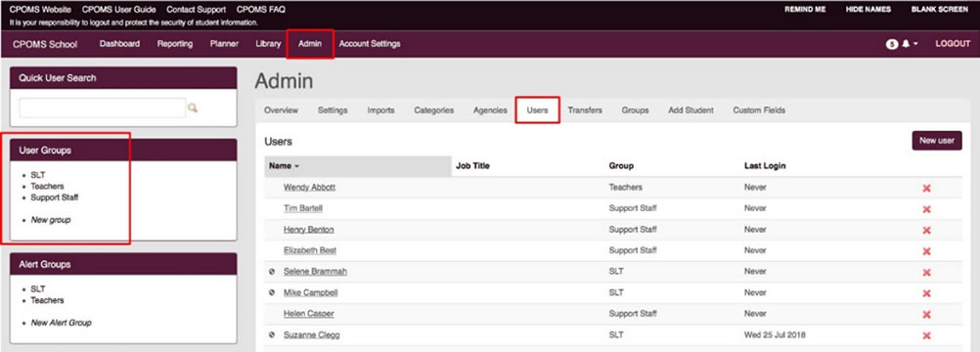Image resolution: width=980 pixels, height=352 pixels.
Task: Expand the dropdown arrow next to bell
Action: click(x=915, y=44)
